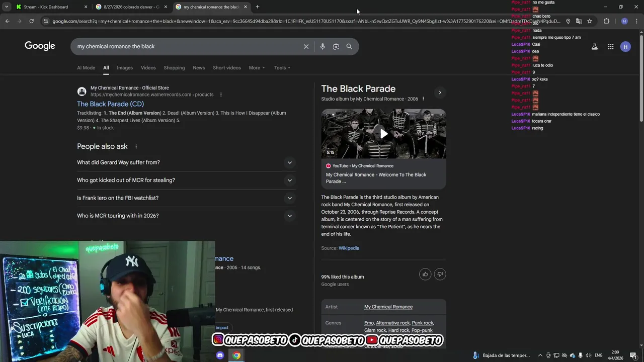
Task: Open the location permission icon in the address bar
Action: click(568, 21)
